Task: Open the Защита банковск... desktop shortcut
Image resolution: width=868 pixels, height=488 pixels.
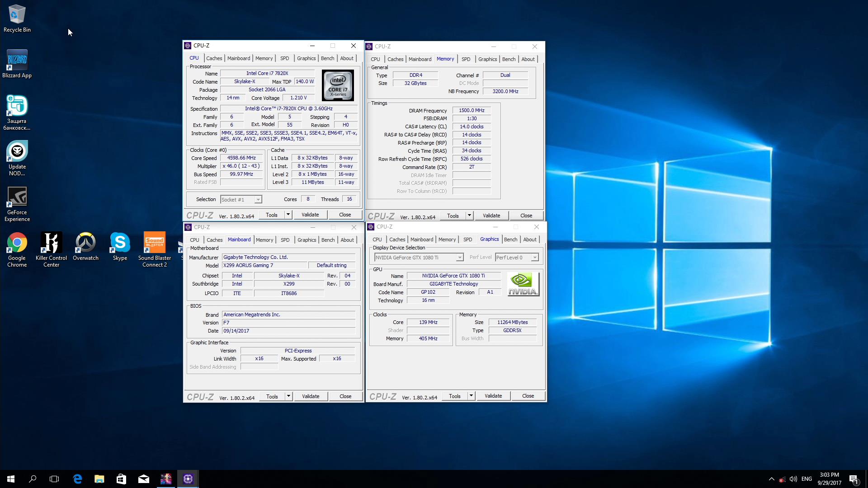Action: pos(17,113)
